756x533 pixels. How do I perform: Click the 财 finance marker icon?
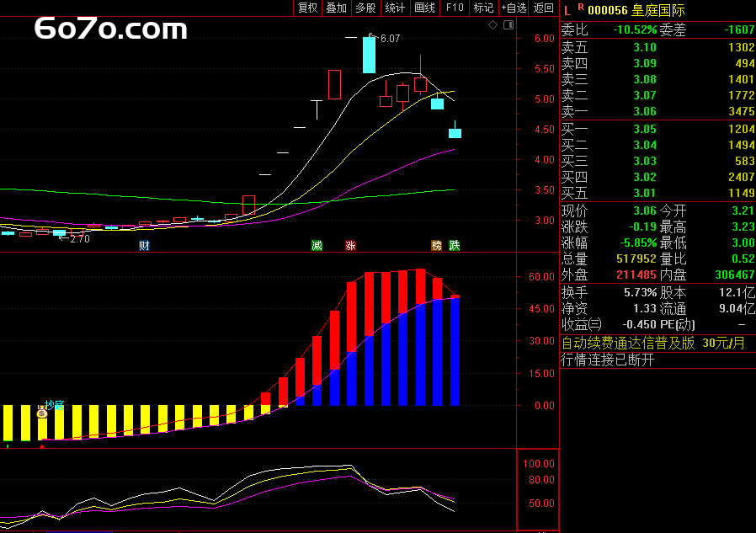pyautogui.click(x=144, y=246)
